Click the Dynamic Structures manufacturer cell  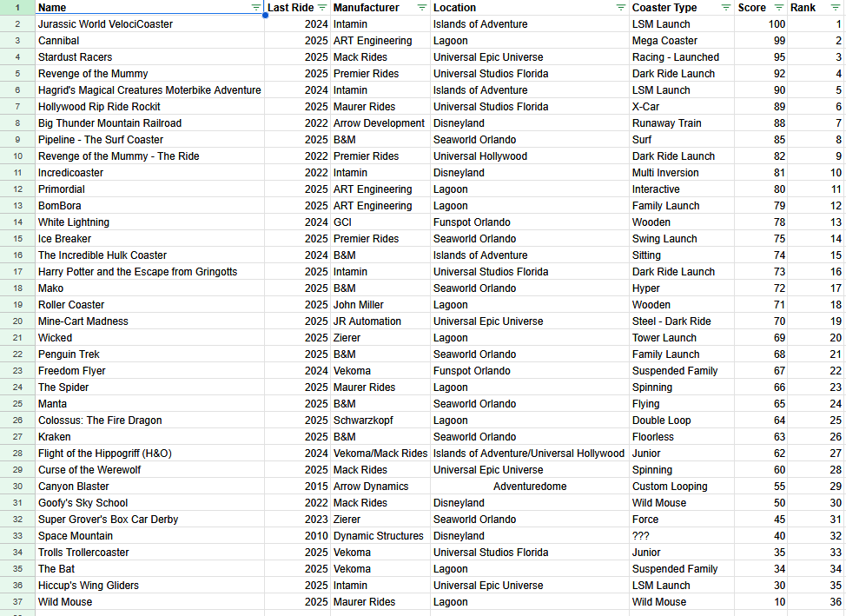[380, 536]
